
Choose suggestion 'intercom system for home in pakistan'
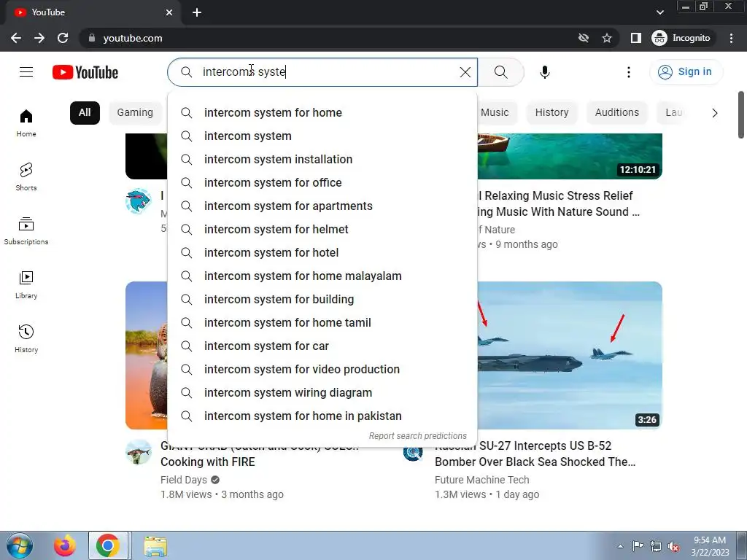point(322,416)
